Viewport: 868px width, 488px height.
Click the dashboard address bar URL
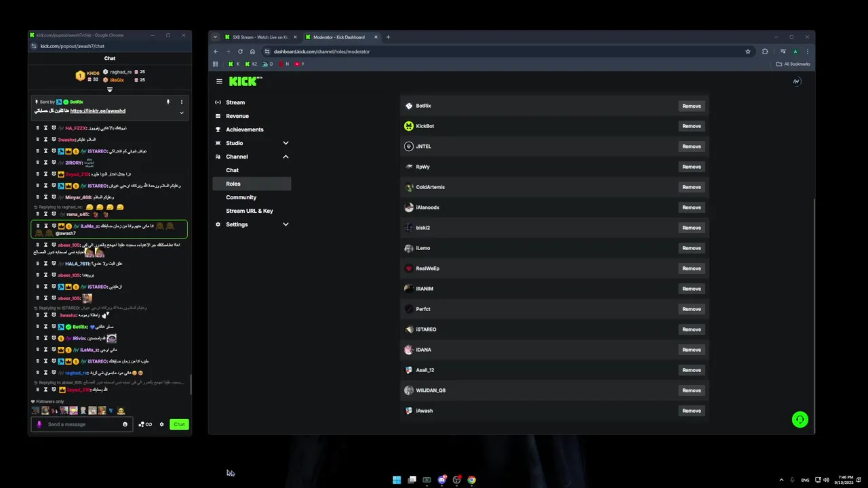coord(321,52)
